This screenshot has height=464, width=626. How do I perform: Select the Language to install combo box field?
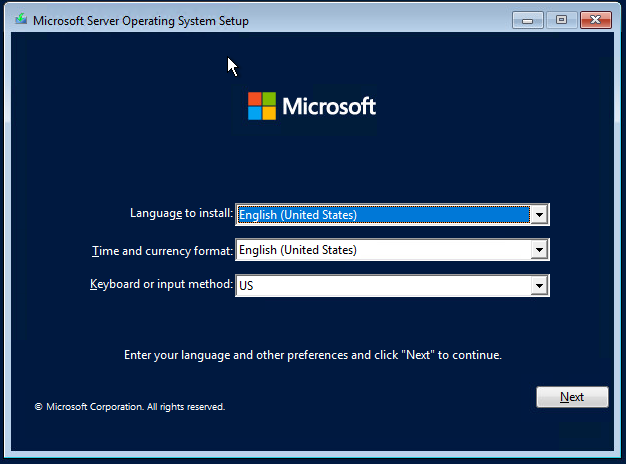392,215
